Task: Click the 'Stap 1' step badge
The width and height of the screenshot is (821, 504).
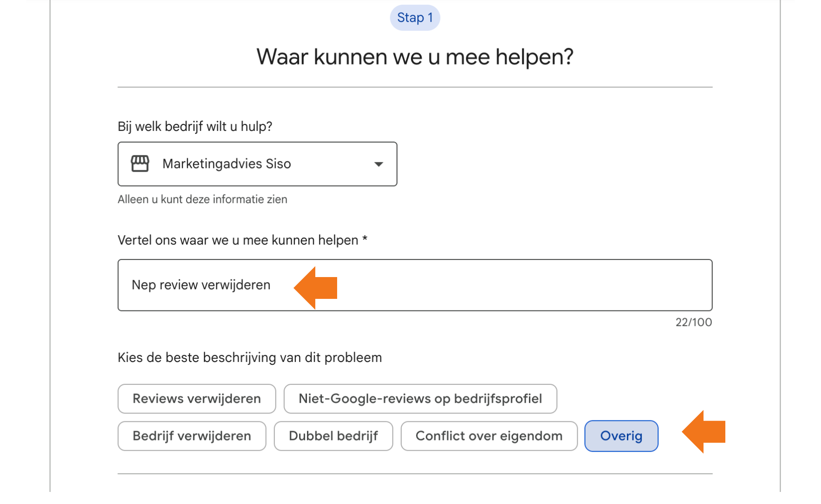Action: (415, 18)
